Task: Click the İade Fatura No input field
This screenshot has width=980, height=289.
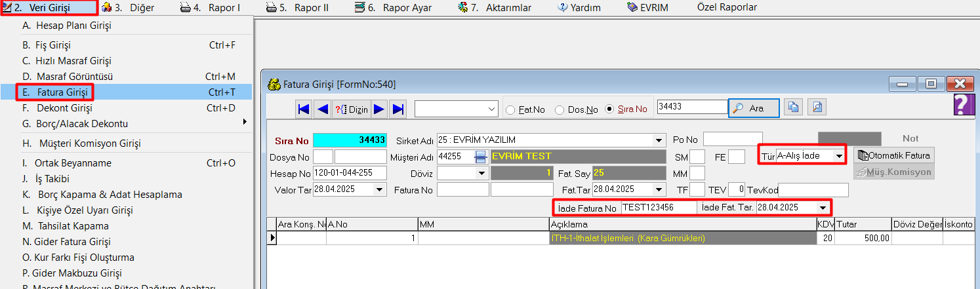Action: pos(659,208)
